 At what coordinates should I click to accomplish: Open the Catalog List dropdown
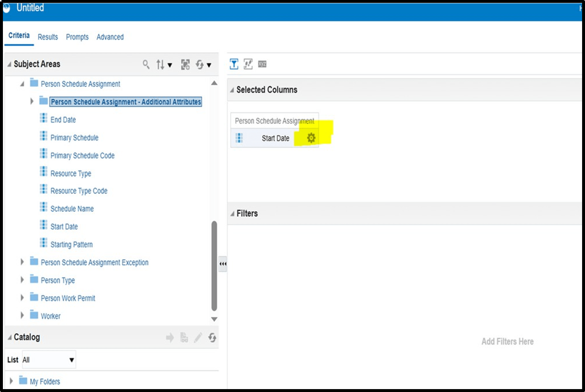[48, 360]
